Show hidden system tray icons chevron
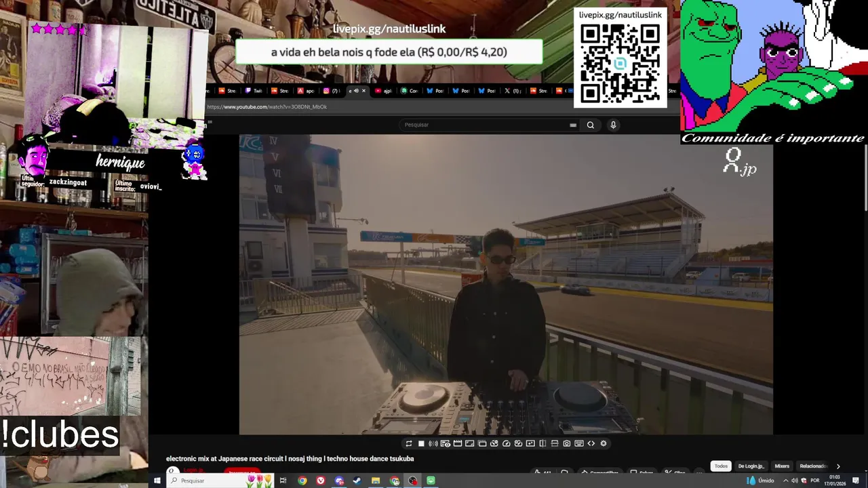Viewport: 868px width, 488px height. (786, 481)
